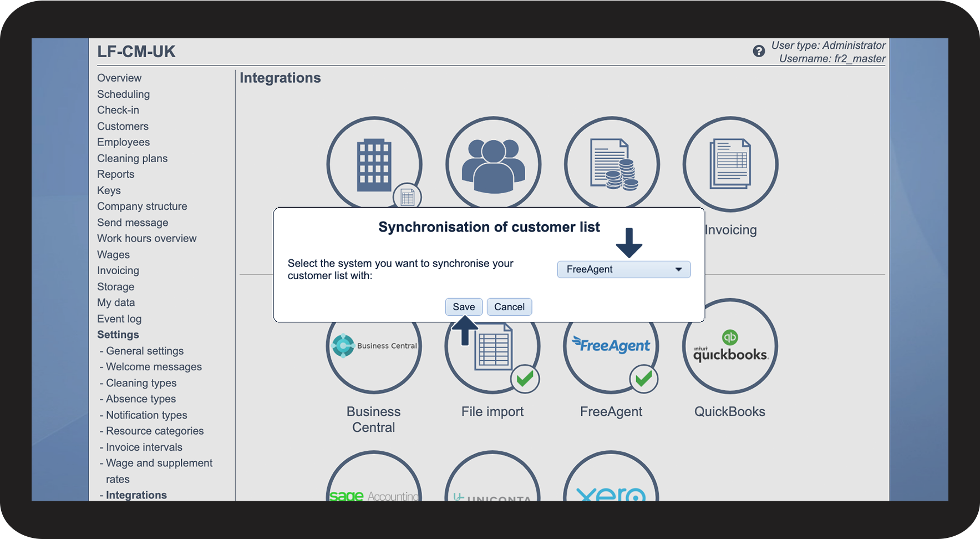Open the Reports link
This screenshot has height=539, width=980.
[115, 174]
